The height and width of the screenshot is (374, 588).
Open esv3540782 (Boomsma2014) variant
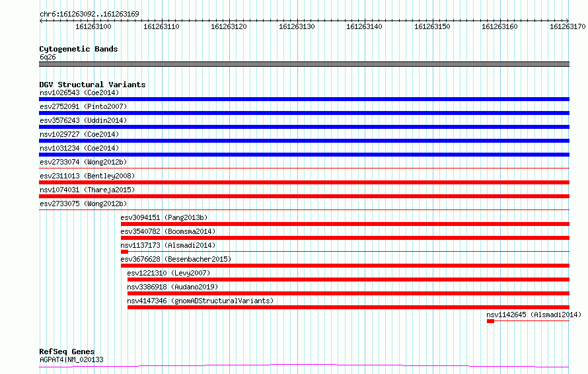pos(168,231)
